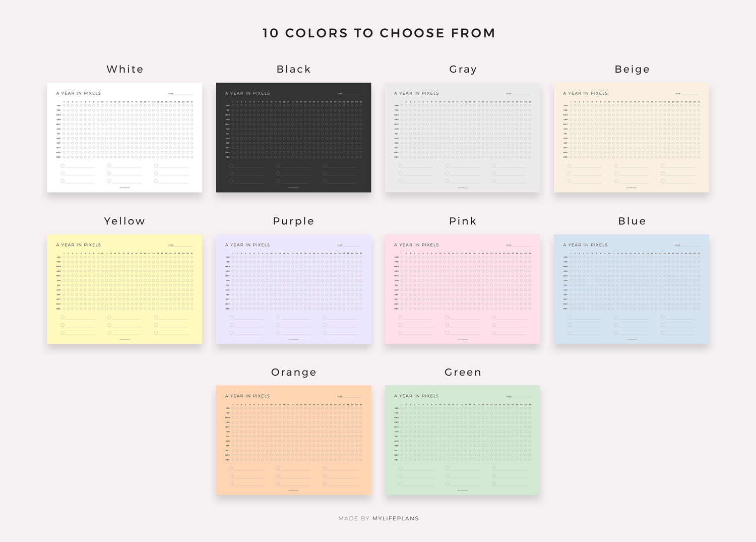Click the "White" color label
This screenshot has width=756, height=542.
(125, 69)
